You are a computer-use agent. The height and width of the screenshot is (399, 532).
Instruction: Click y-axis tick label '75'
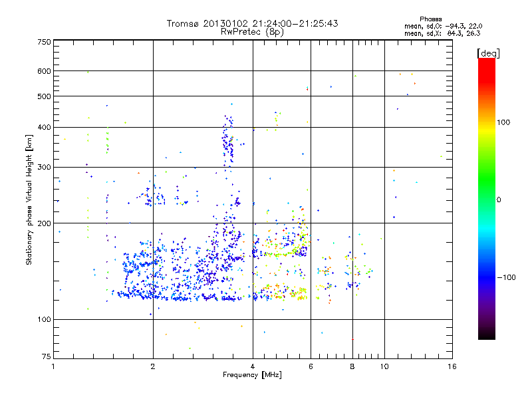[47, 356]
